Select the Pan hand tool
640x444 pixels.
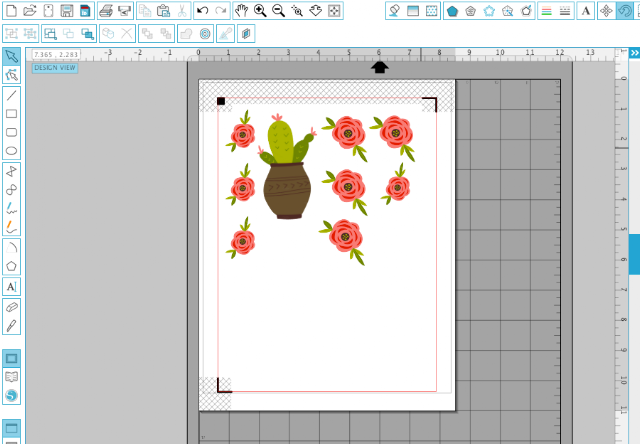click(242, 11)
